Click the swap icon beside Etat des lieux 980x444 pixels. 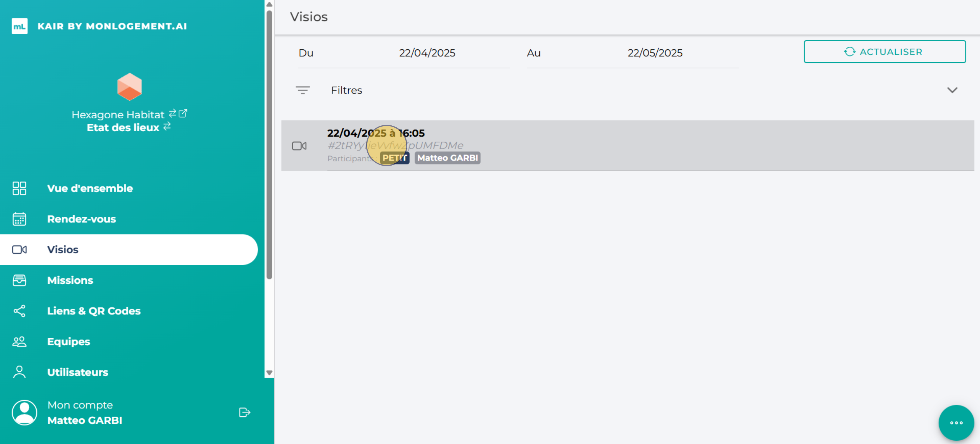tap(167, 126)
